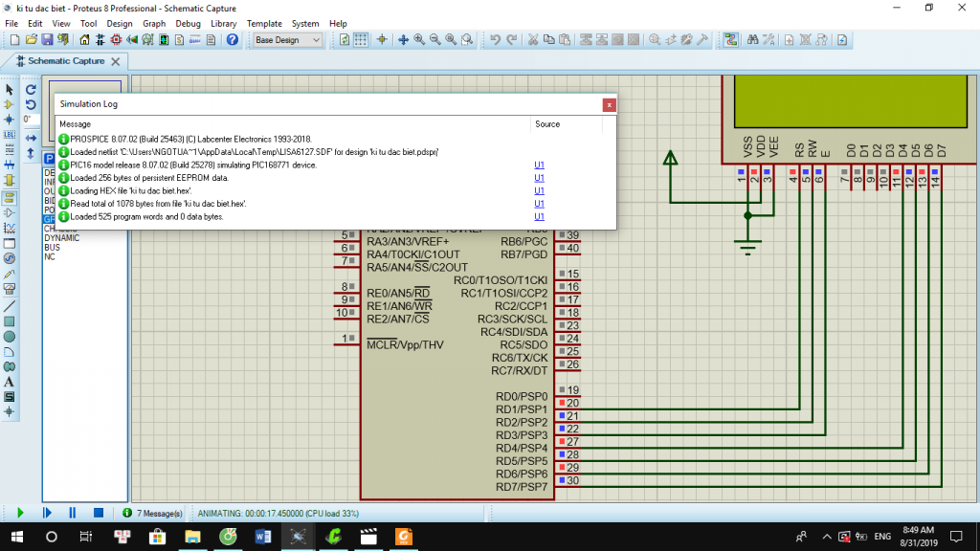The width and height of the screenshot is (980, 551).
Task: Open Microsoft Word from the taskbar
Action: (x=262, y=537)
